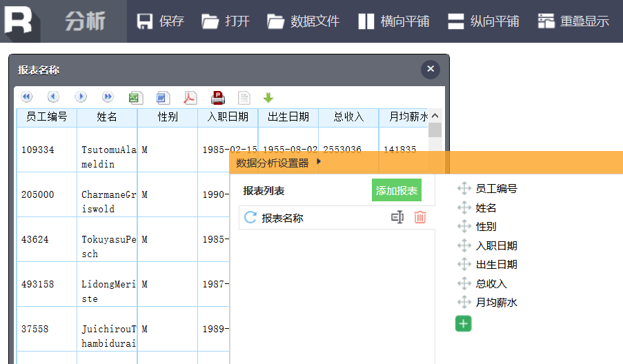
Task: Export the report to Word
Action: tap(162, 97)
